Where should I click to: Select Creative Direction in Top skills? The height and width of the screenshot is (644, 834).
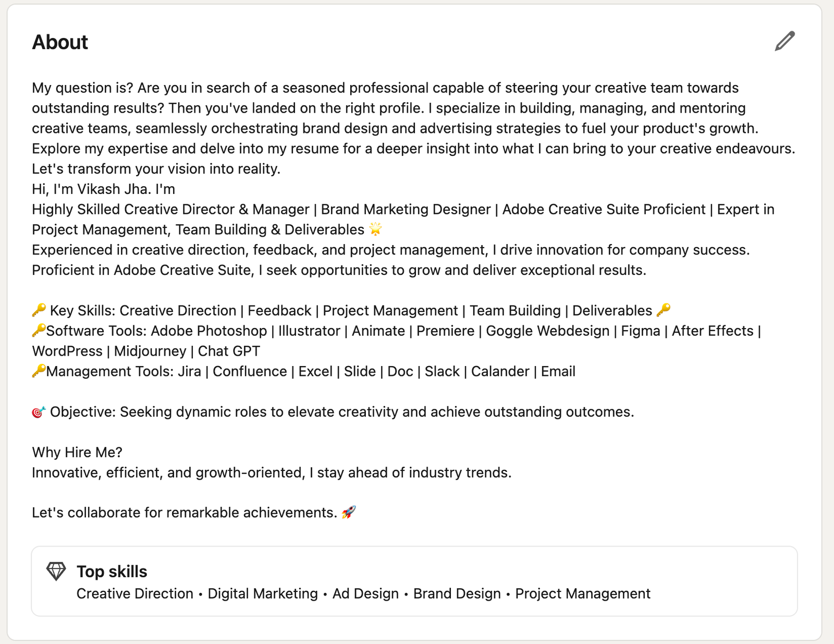pos(134,594)
